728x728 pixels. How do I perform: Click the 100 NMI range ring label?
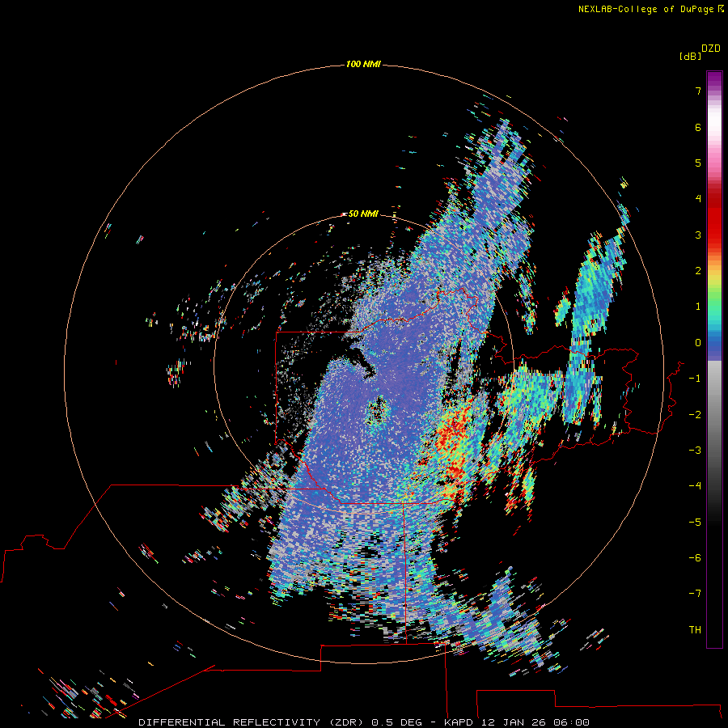pos(363,64)
